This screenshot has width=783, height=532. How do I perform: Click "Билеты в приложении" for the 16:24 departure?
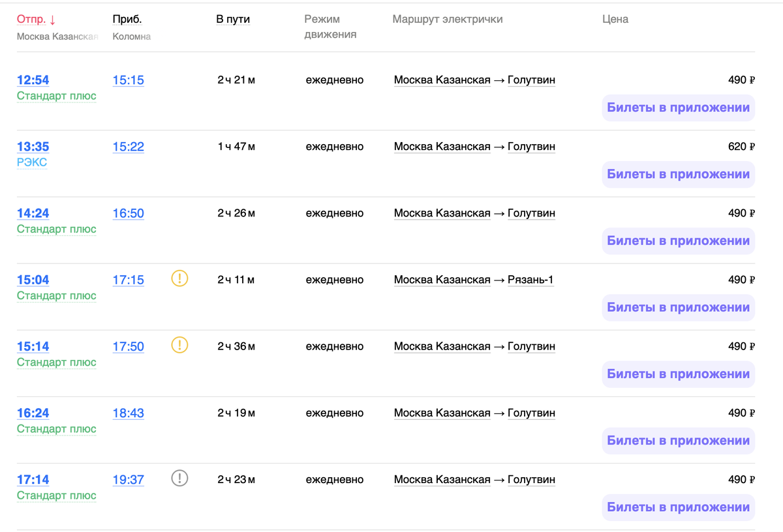(x=678, y=441)
